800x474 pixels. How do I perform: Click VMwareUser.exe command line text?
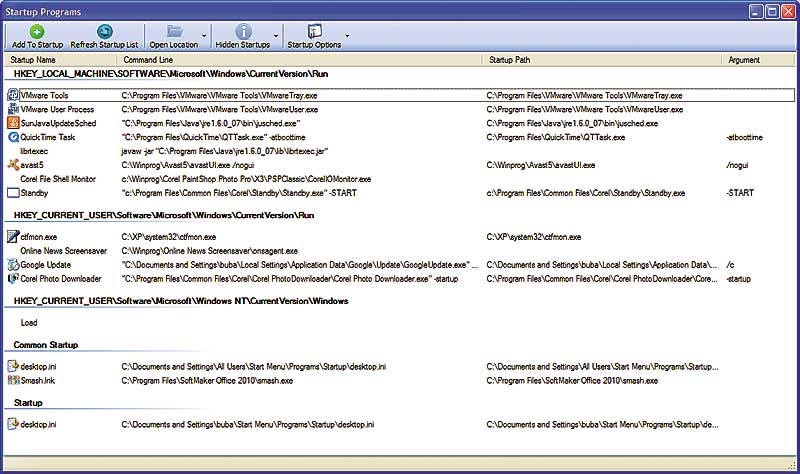click(220, 109)
